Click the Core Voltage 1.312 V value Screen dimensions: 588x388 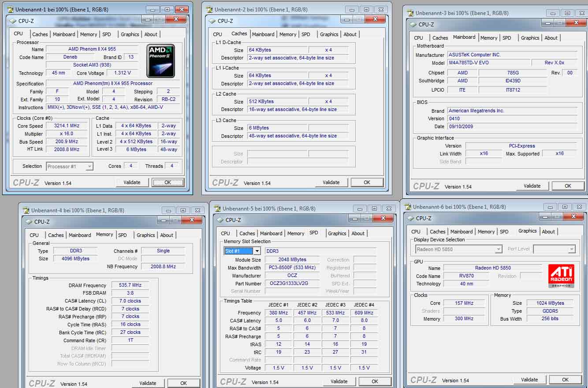pos(122,73)
